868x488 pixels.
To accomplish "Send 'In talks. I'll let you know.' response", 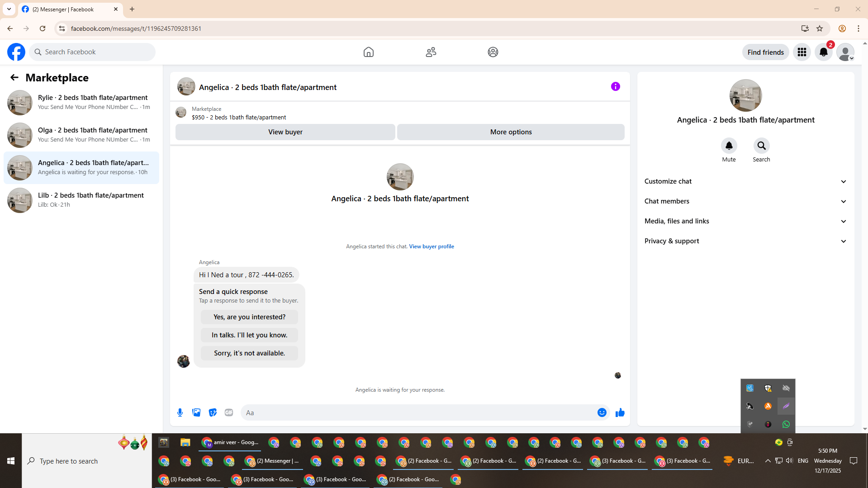I will point(250,335).
